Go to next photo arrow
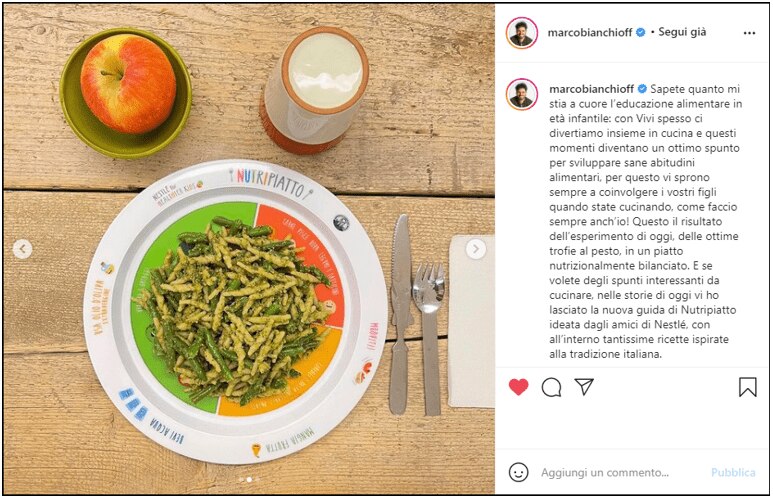The image size is (773, 499). 476,250
